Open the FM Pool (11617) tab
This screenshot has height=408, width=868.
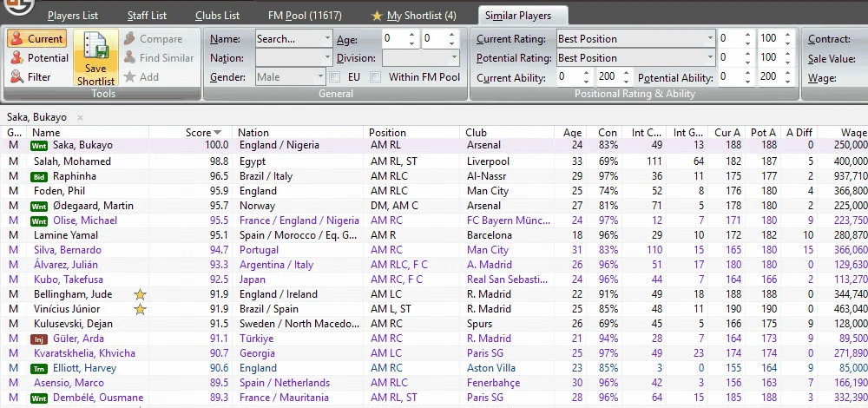click(x=305, y=16)
